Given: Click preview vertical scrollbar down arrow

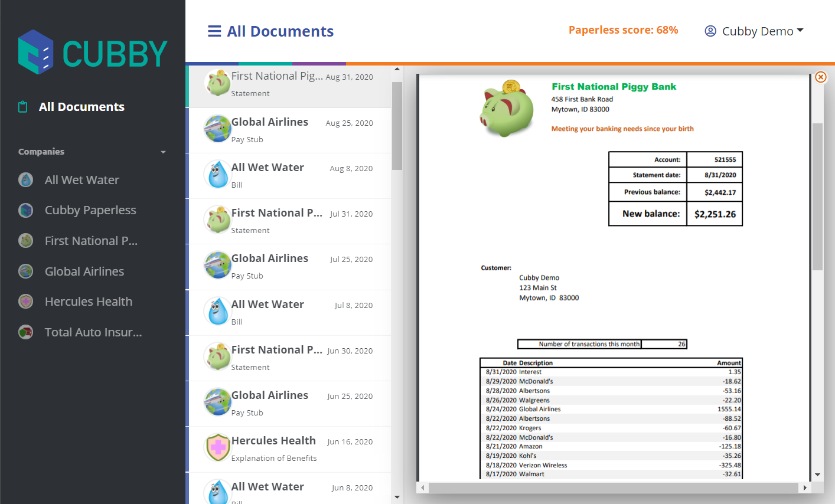Looking at the screenshot, I should pos(817,474).
